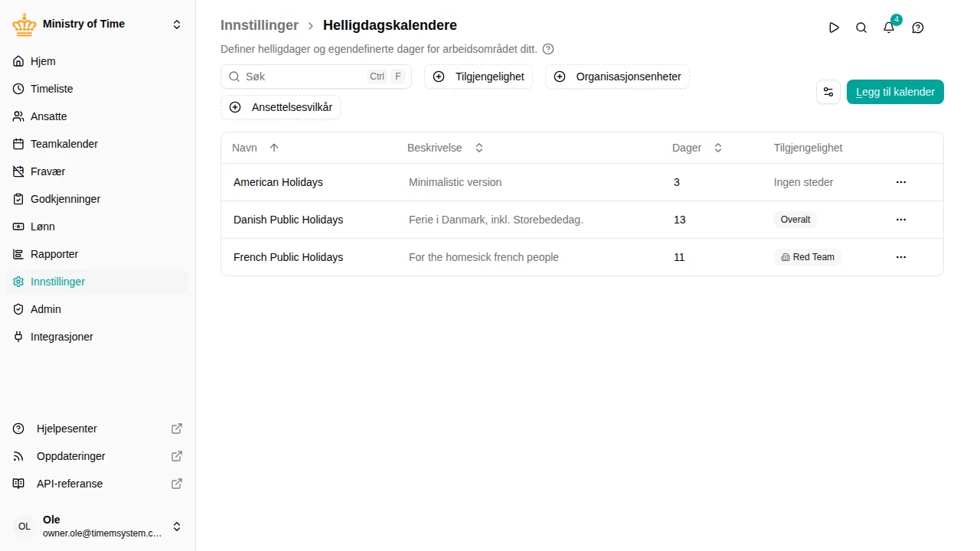Click the external-link icon next to Oppdateringer
This screenshot has width=980, height=551.
[x=177, y=456]
